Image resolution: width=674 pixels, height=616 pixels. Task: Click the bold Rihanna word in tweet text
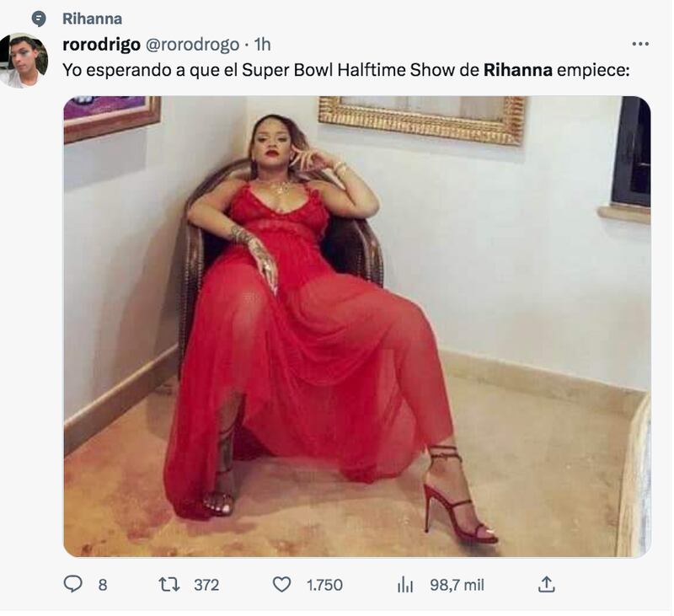517,70
